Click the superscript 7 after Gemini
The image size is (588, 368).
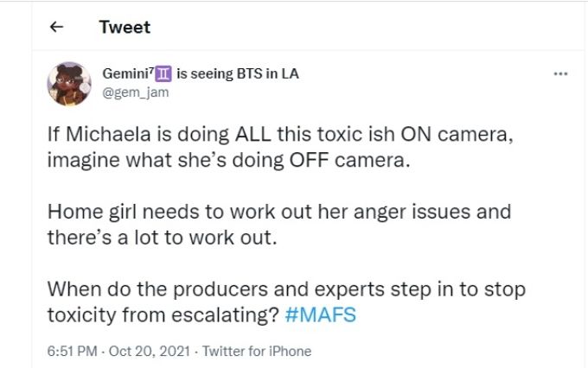(x=152, y=70)
